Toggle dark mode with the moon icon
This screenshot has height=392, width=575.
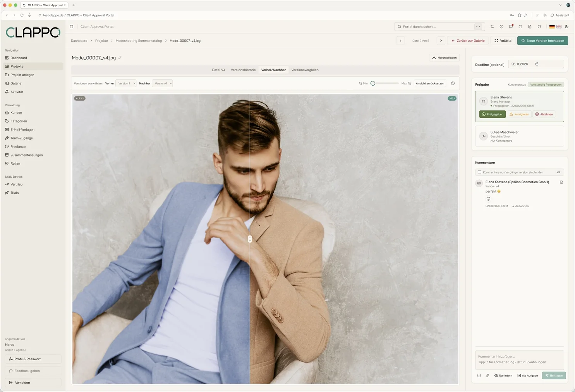tap(567, 27)
